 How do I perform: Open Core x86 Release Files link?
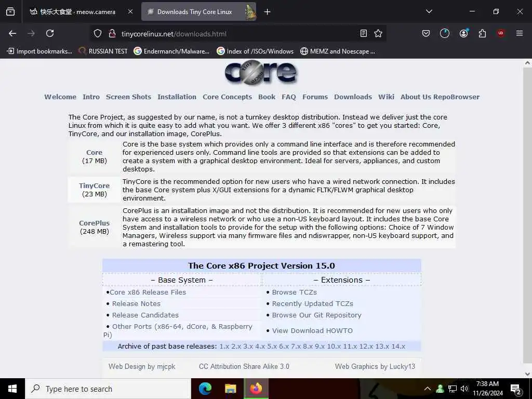148,292
